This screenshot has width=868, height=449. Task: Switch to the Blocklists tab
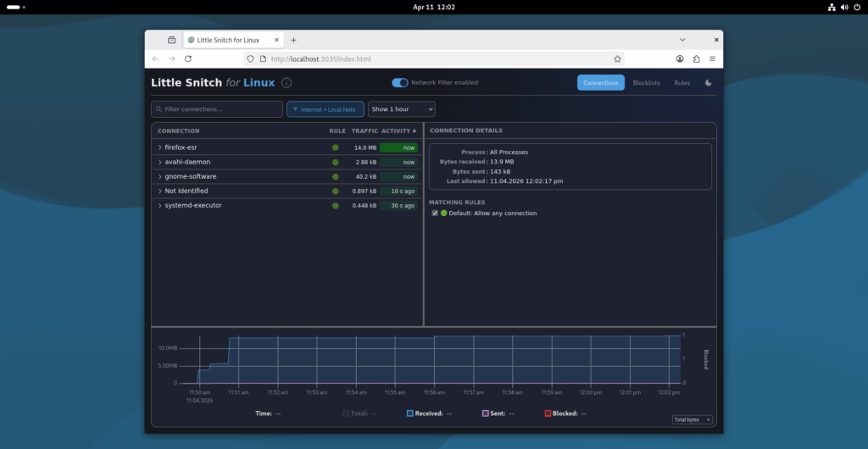click(646, 82)
